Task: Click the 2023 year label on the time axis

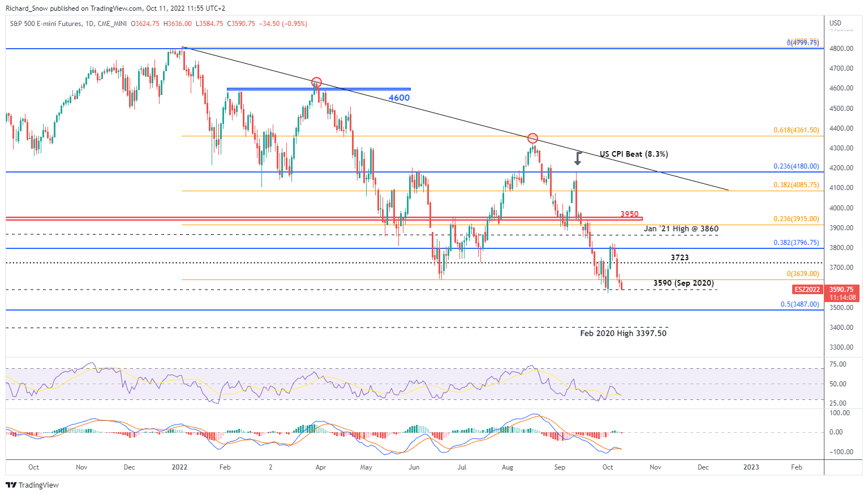Action: 751,467
